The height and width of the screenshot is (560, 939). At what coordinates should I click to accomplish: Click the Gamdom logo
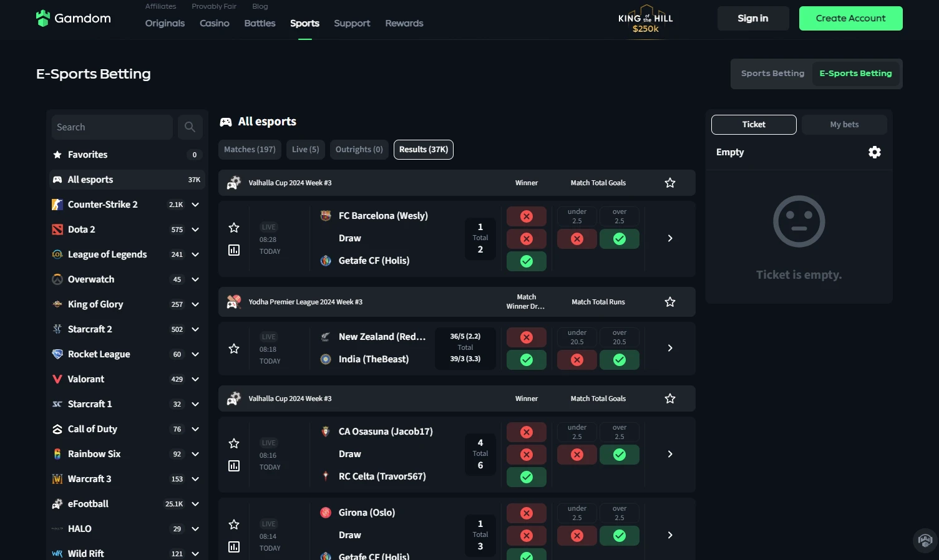[74, 19]
